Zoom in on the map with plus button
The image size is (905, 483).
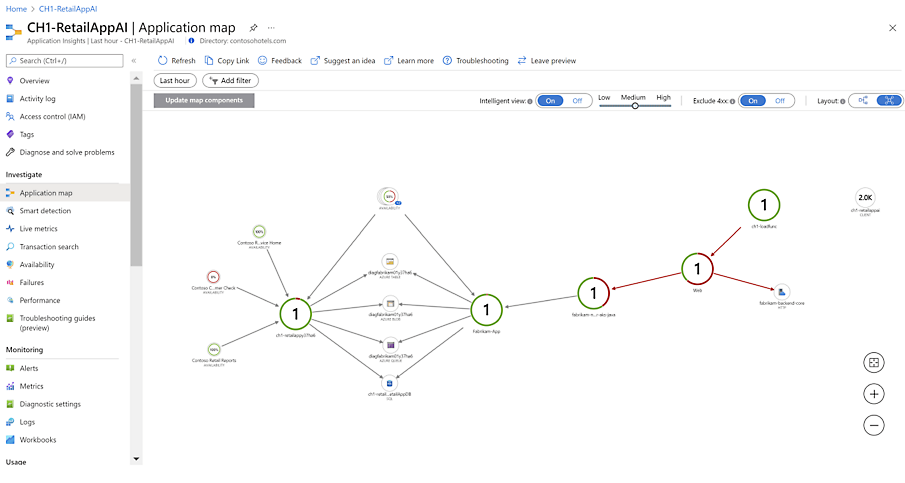coord(874,394)
